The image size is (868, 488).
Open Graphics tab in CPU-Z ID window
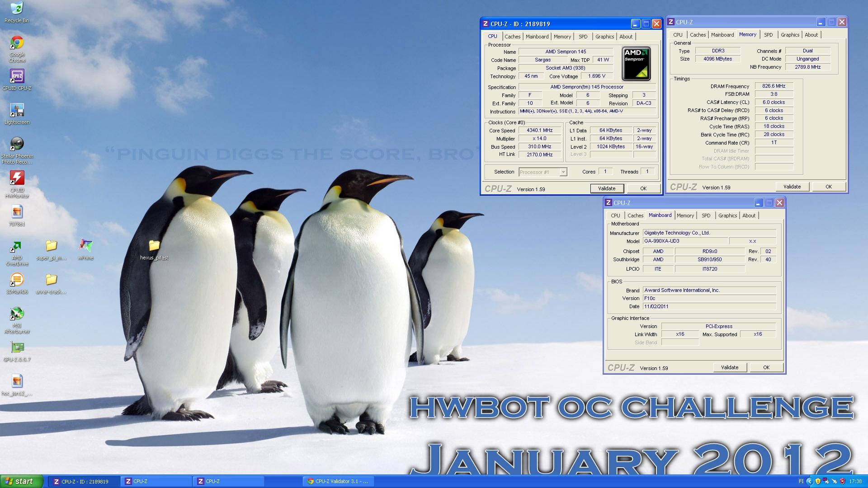tap(604, 37)
